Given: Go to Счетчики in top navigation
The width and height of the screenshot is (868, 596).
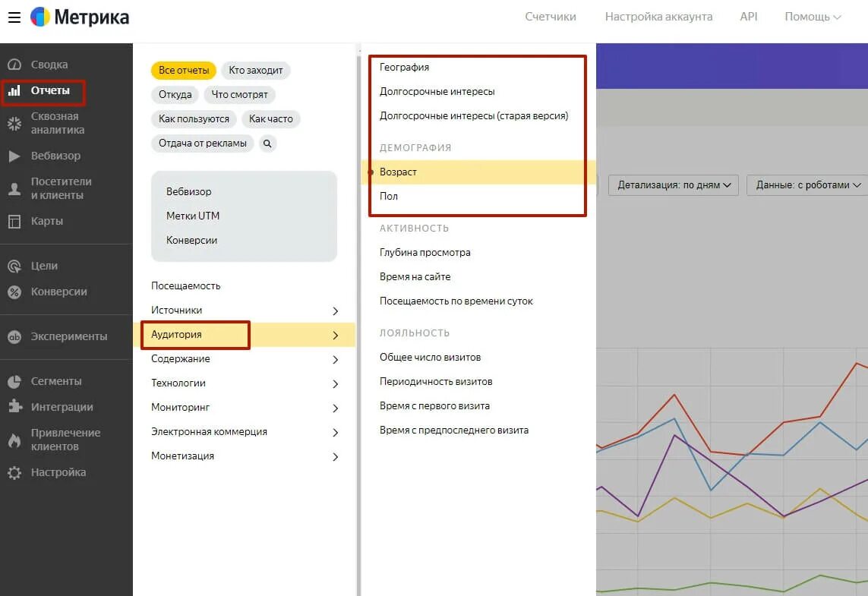Looking at the screenshot, I should (x=551, y=17).
